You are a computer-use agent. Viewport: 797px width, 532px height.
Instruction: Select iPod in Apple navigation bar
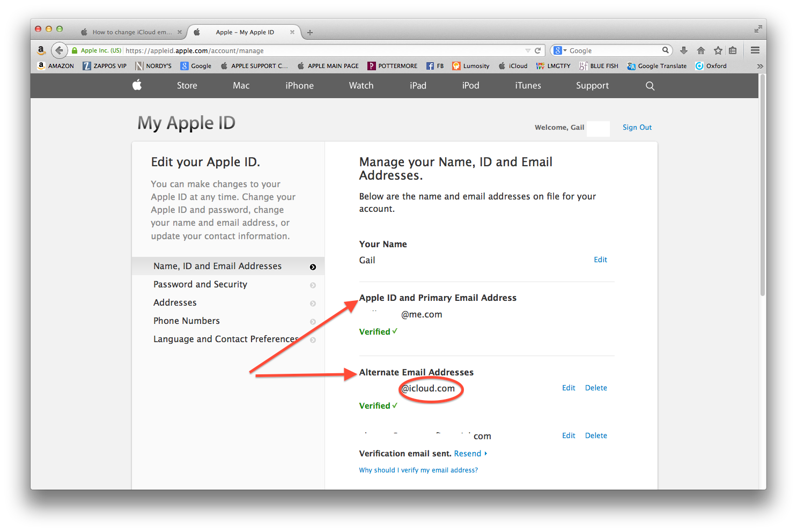point(471,85)
